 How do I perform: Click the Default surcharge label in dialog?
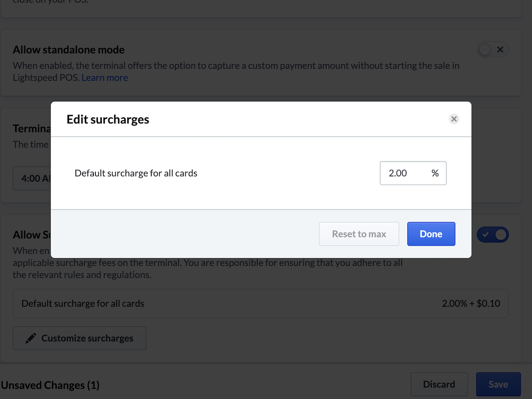136,173
